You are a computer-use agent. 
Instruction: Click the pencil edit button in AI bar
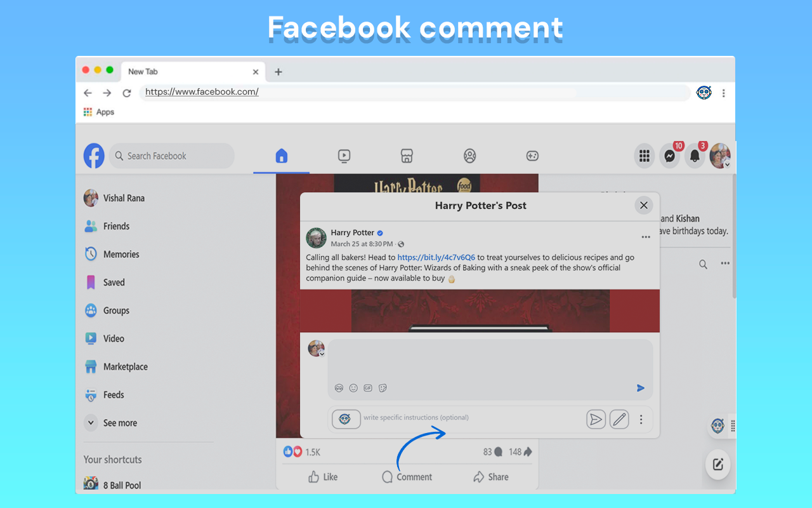(619, 419)
